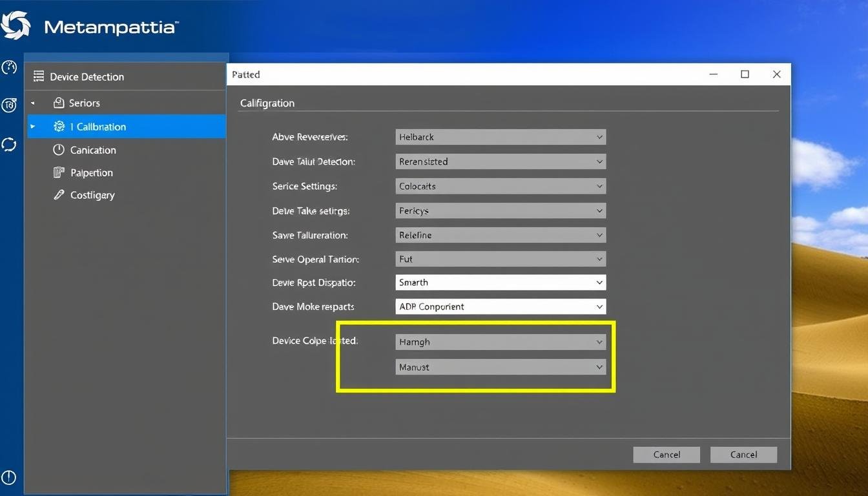Click the sync refresh icon in the left rail

[x=9, y=144]
